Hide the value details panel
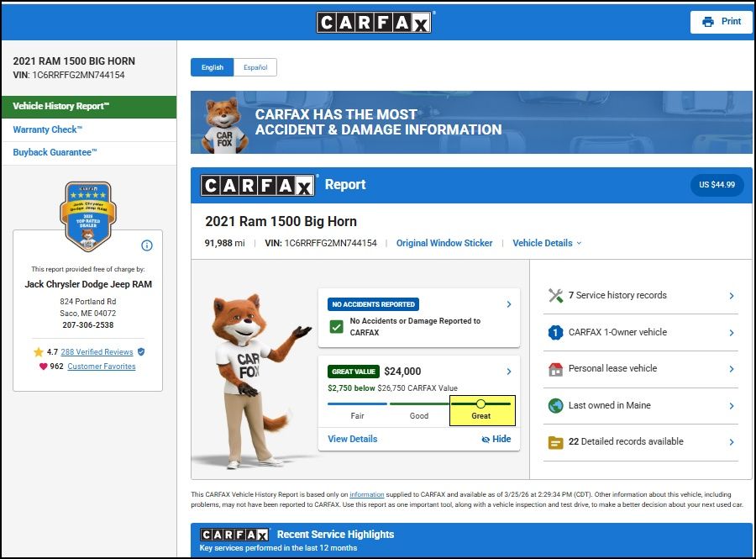This screenshot has height=559, width=756. pos(496,439)
